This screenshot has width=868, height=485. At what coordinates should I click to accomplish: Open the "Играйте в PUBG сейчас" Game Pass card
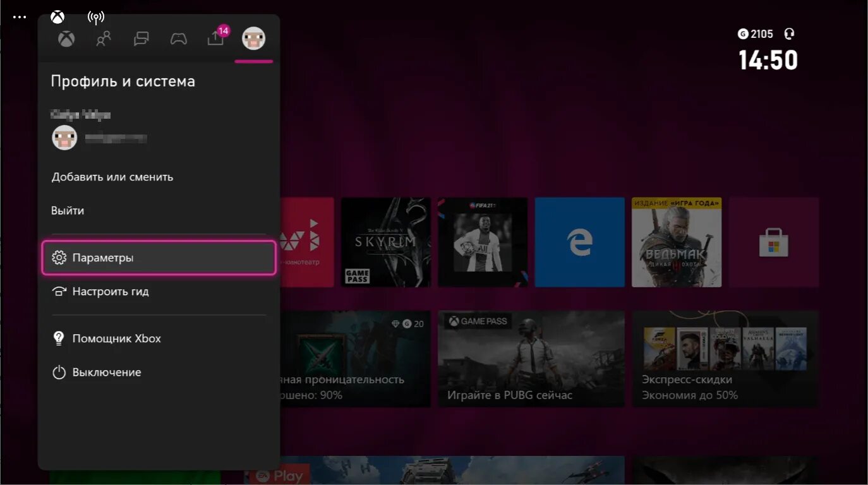point(531,359)
